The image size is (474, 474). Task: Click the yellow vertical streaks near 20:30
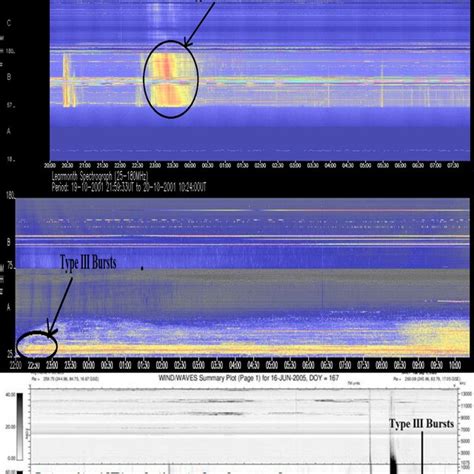click(x=68, y=80)
